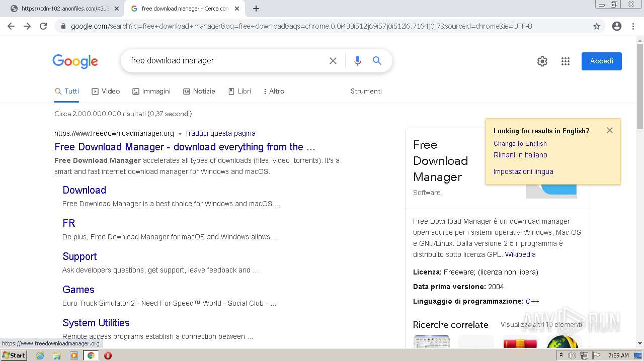This screenshot has height=362, width=644.
Task: Close the anonfiles tab
Action: click(x=116, y=9)
